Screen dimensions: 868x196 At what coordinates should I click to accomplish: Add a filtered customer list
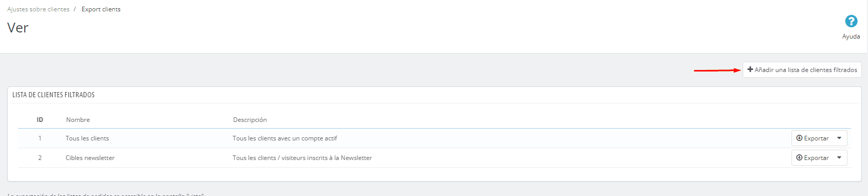(802, 69)
